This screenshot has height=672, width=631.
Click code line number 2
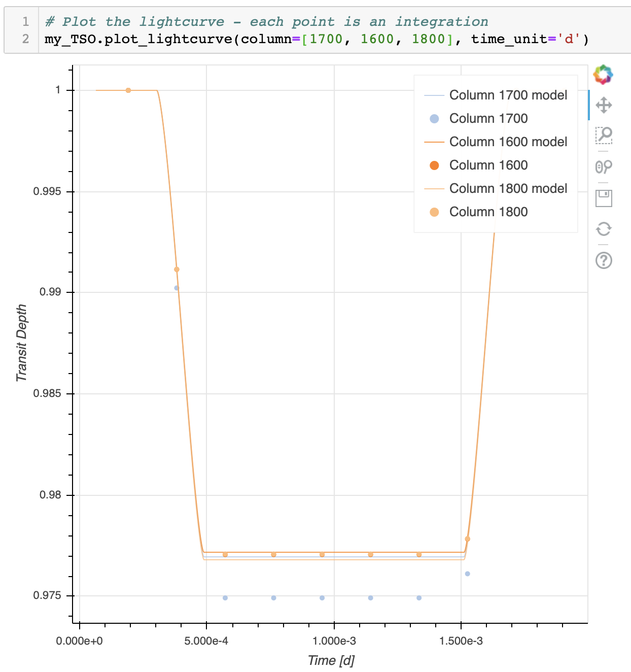coord(25,39)
